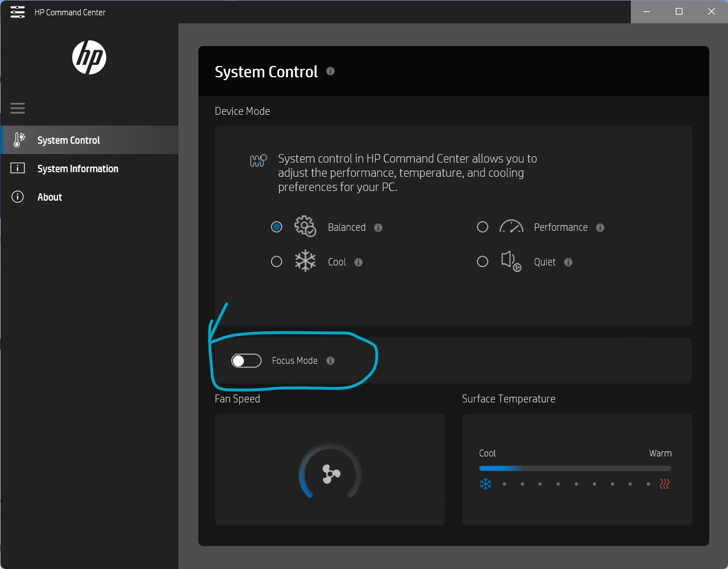The image size is (728, 569).
Task: Select the Performance device mode
Action: [x=482, y=226]
